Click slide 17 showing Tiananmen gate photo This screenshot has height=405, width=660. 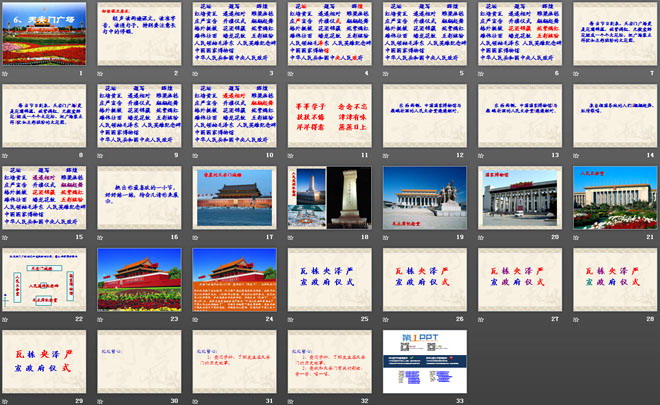232,195
